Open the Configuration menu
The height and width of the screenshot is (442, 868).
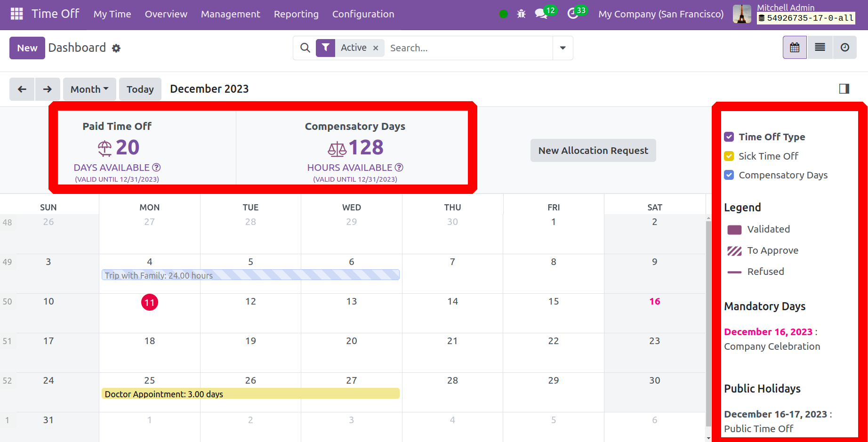(363, 14)
